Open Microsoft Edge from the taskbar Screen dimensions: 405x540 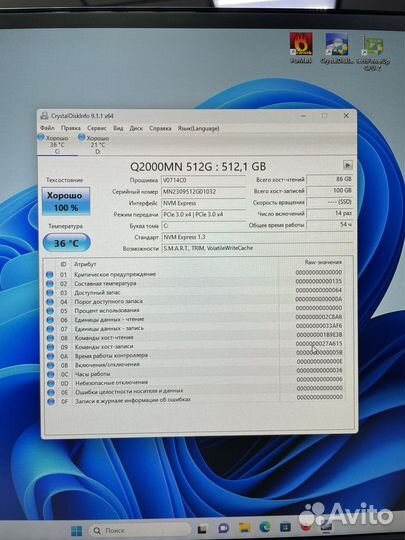pos(265,527)
